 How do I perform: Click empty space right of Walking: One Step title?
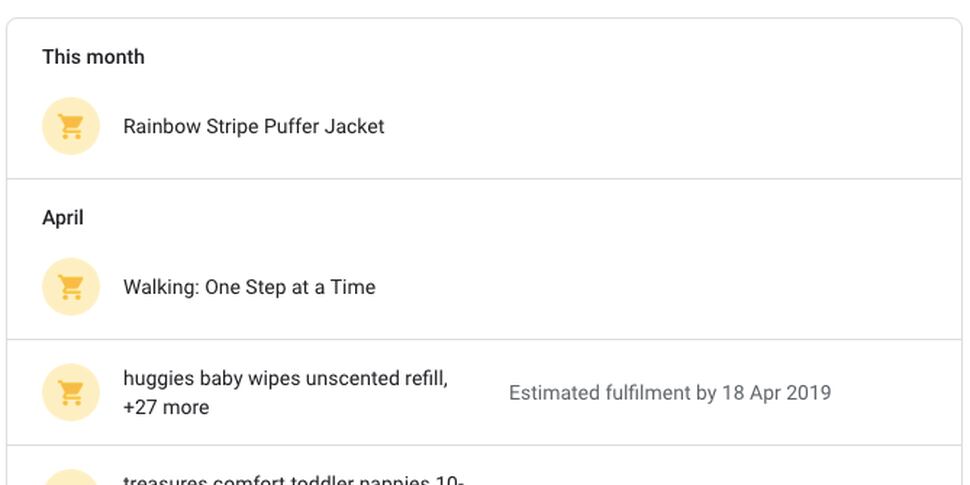[668, 287]
